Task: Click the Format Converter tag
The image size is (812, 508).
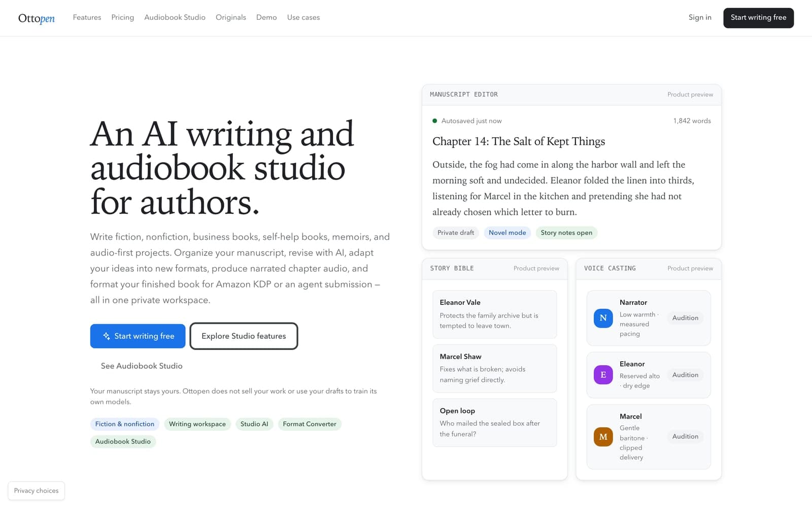Action: click(x=310, y=424)
